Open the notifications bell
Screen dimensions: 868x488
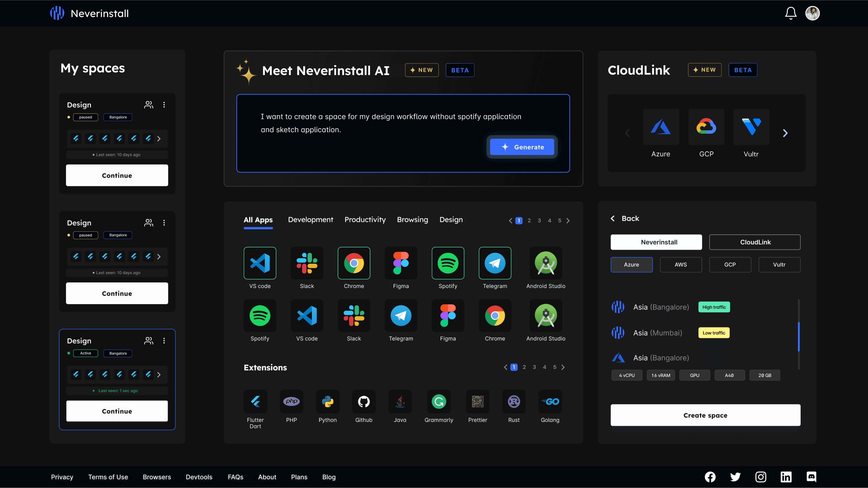point(790,13)
